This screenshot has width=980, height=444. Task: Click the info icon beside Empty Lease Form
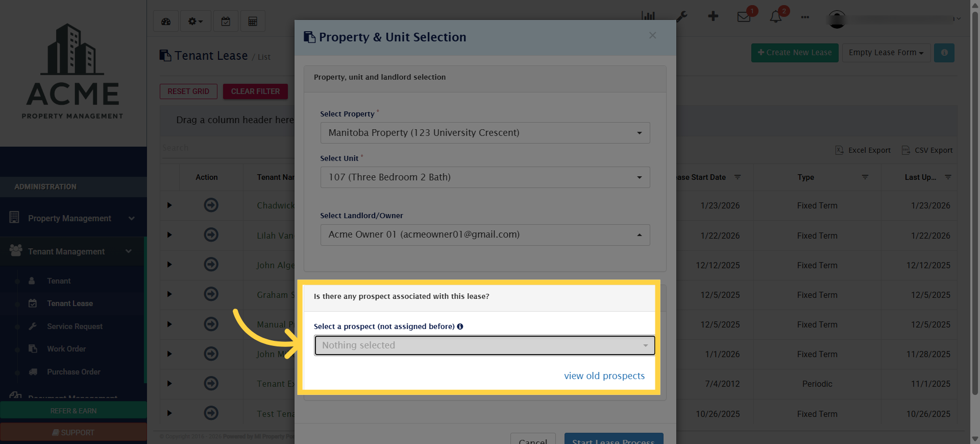(x=944, y=53)
